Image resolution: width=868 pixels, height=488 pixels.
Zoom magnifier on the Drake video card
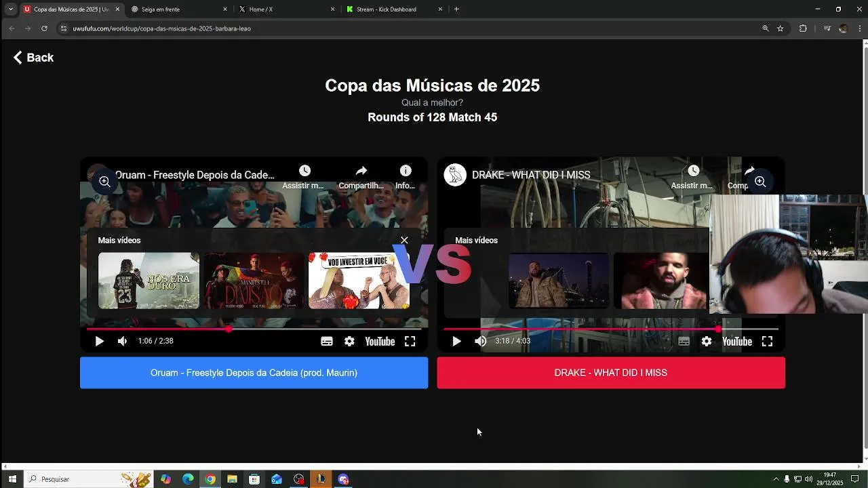[x=760, y=182]
